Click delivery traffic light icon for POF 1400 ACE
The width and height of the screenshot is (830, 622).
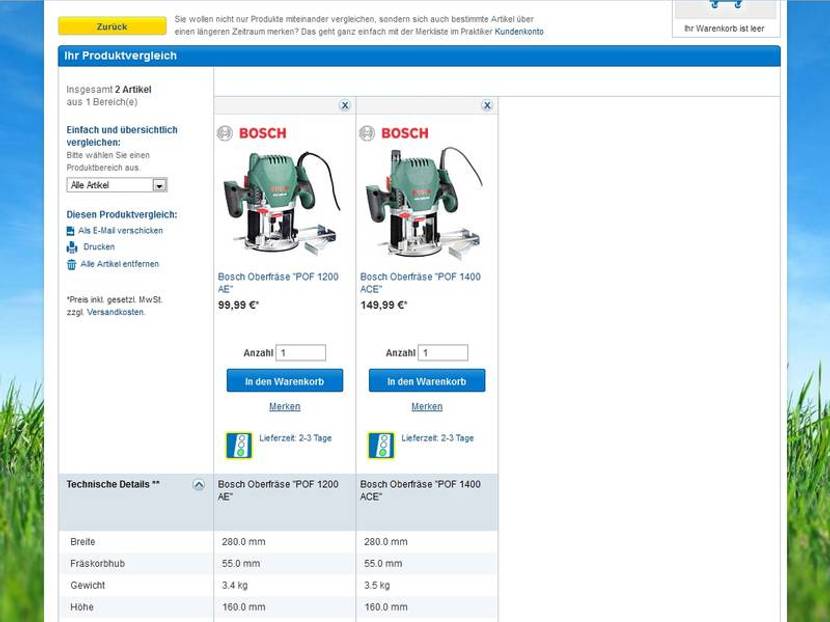click(382, 445)
